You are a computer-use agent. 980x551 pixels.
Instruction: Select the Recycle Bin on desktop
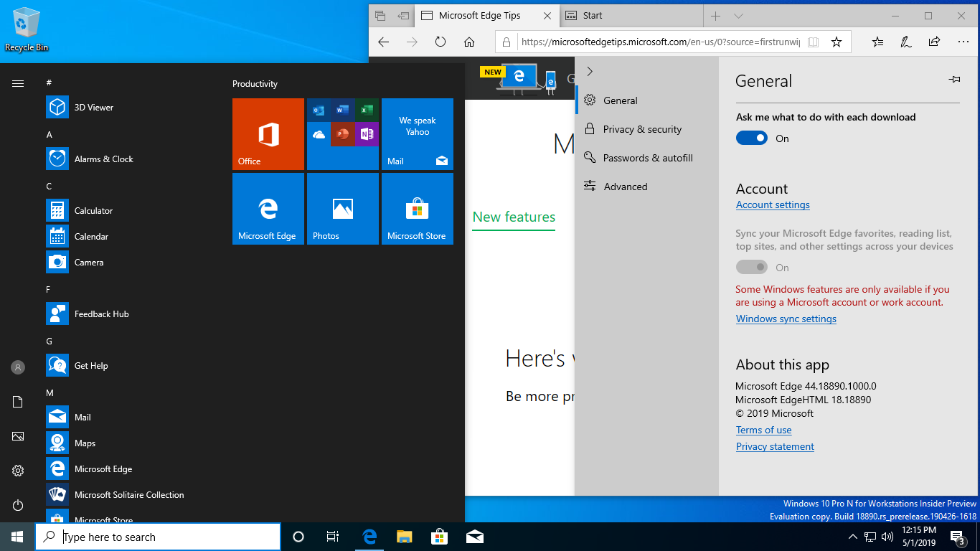point(27,31)
